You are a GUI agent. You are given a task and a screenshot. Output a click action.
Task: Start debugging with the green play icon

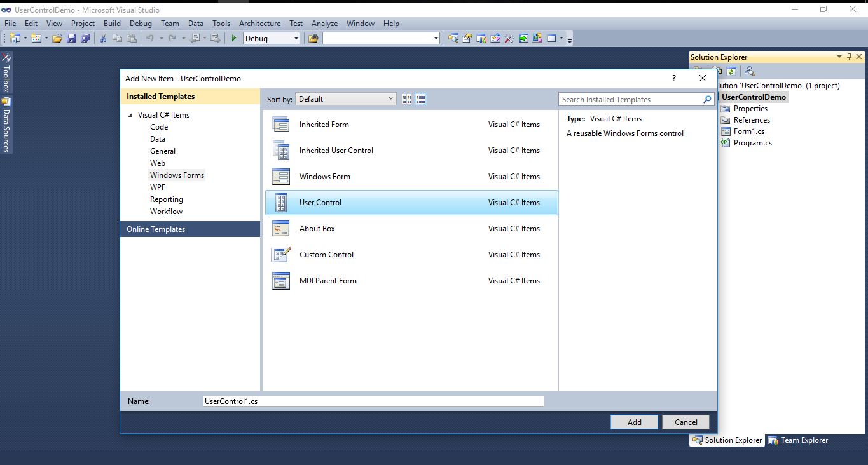pos(234,39)
